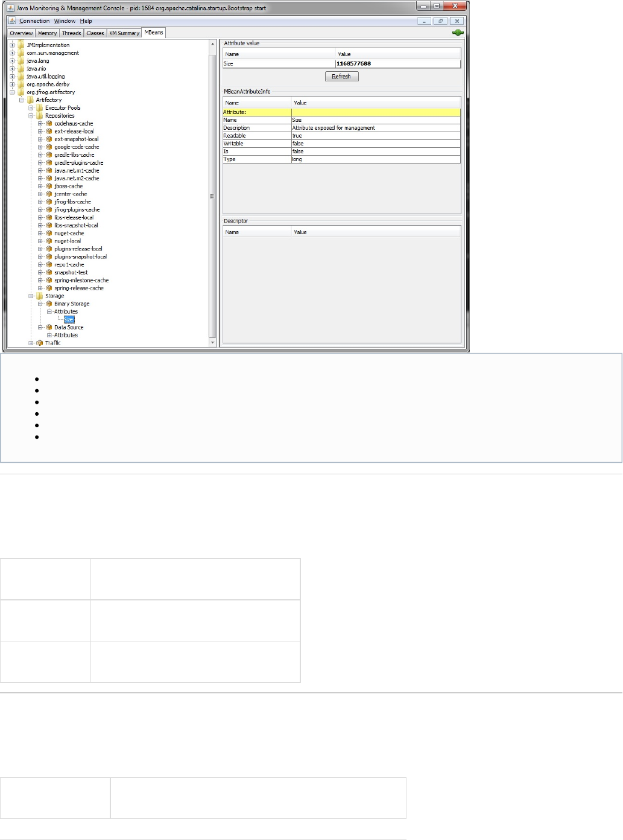
Task: Collapse the Repositories folder node
Action: 31,115
